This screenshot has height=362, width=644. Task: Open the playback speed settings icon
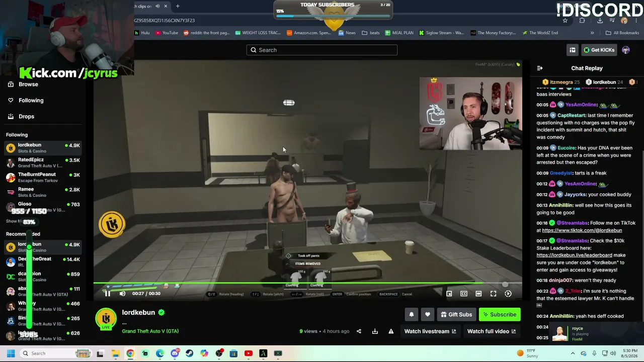coord(508,294)
